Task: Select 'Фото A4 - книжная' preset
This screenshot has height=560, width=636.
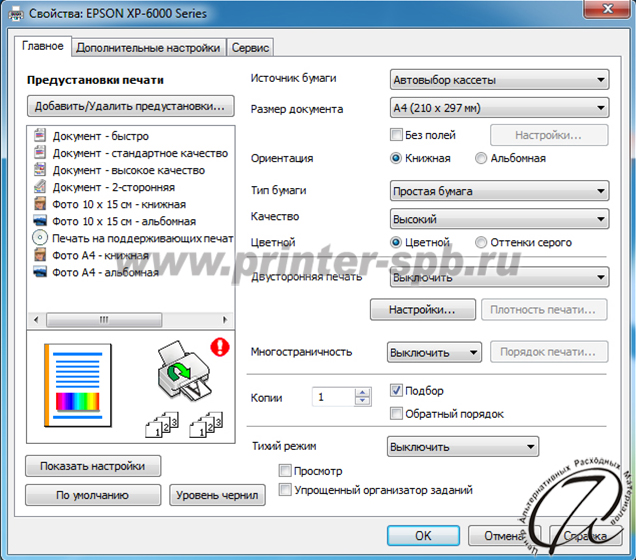Action: coord(101,255)
